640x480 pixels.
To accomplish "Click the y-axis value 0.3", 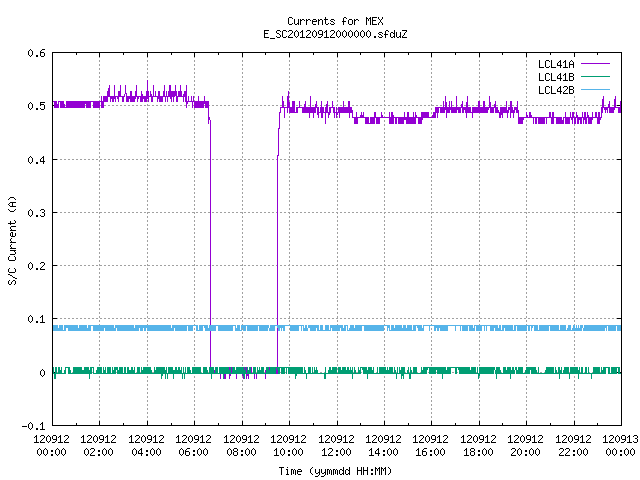I will pos(37,213).
